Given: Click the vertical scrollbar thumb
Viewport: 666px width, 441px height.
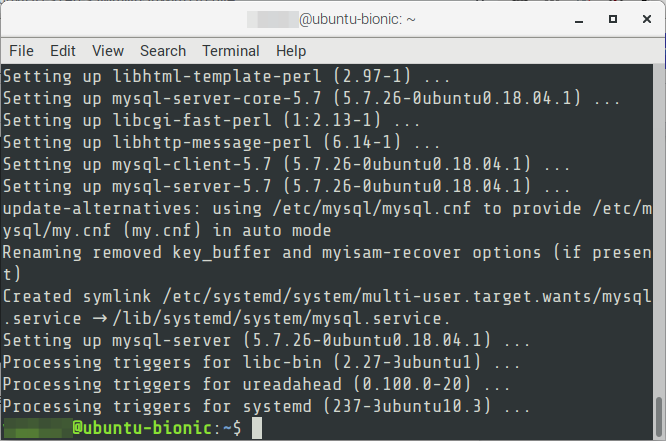Looking at the screenshot, I should (x=659, y=416).
